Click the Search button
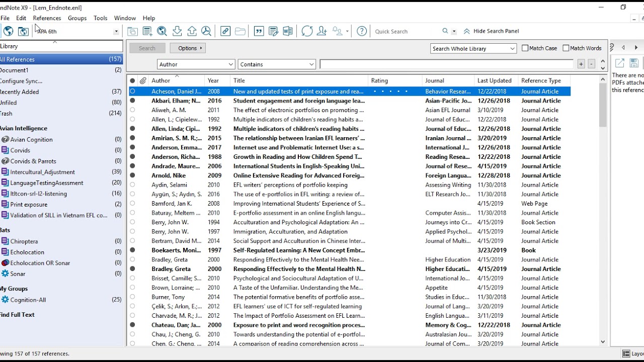Viewport: 644px width, 362px height. tap(147, 48)
